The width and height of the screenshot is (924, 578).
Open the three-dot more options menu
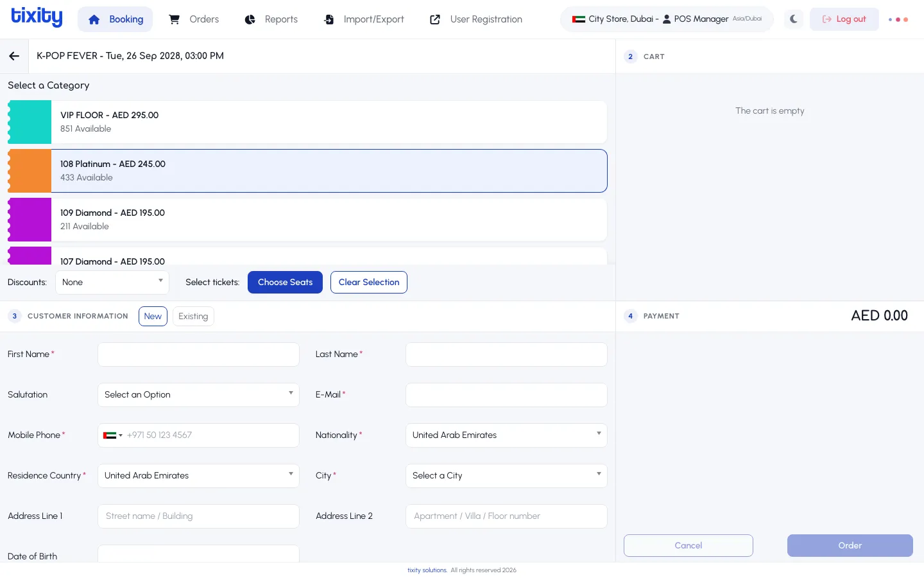point(898,19)
